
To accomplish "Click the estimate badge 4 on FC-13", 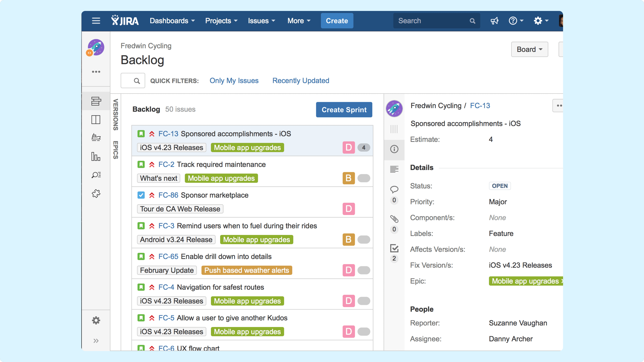I will [x=364, y=148].
